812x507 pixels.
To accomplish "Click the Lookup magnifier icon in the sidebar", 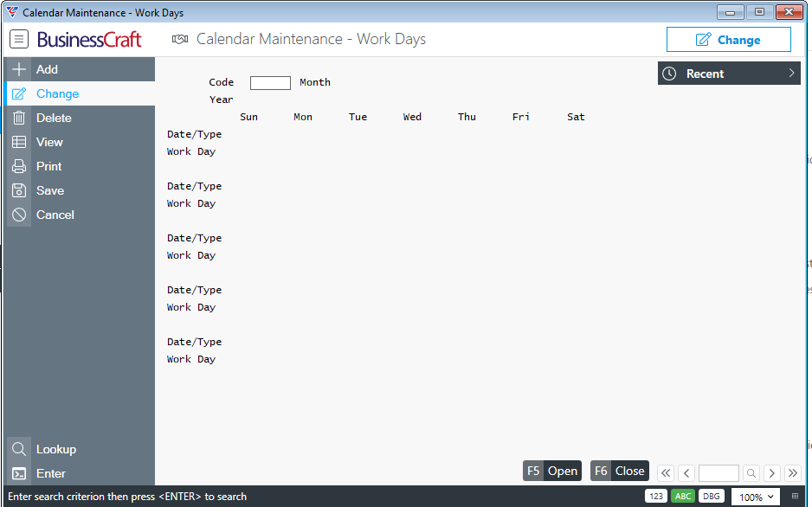I will 19,449.
